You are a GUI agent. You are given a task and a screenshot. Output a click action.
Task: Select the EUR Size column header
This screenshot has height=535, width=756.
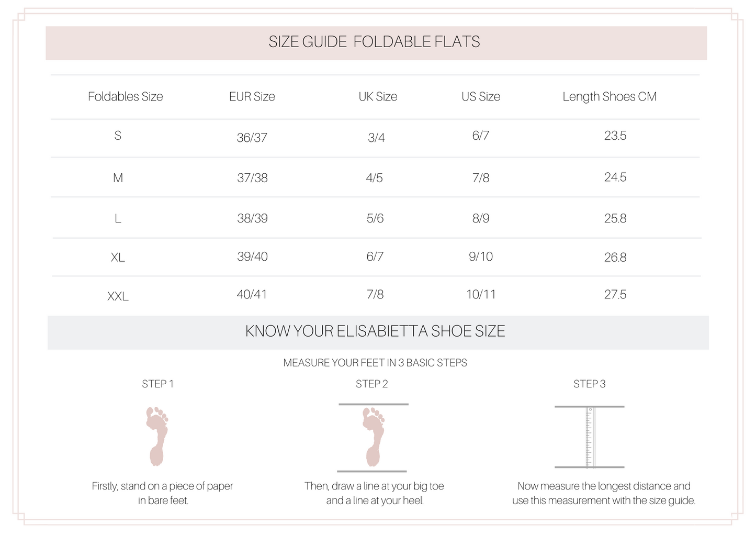(252, 97)
